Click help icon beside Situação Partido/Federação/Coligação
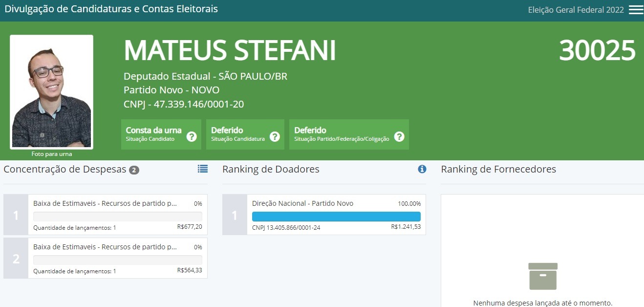Viewport: 644px width, 307px height. [399, 136]
